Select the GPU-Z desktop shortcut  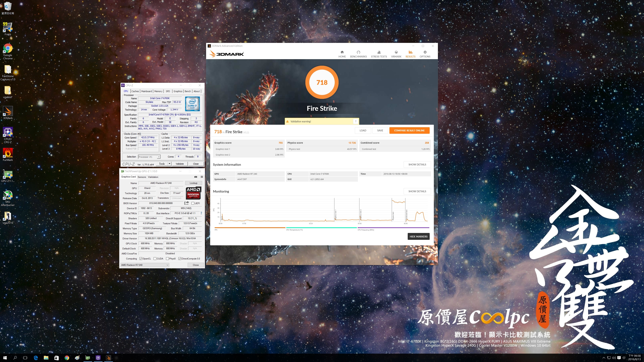pos(8,176)
